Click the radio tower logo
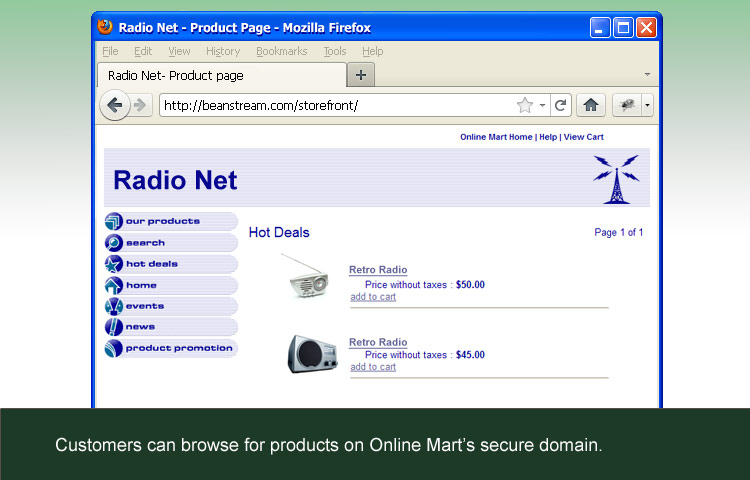750x480 pixels. [x=617, y=179]
